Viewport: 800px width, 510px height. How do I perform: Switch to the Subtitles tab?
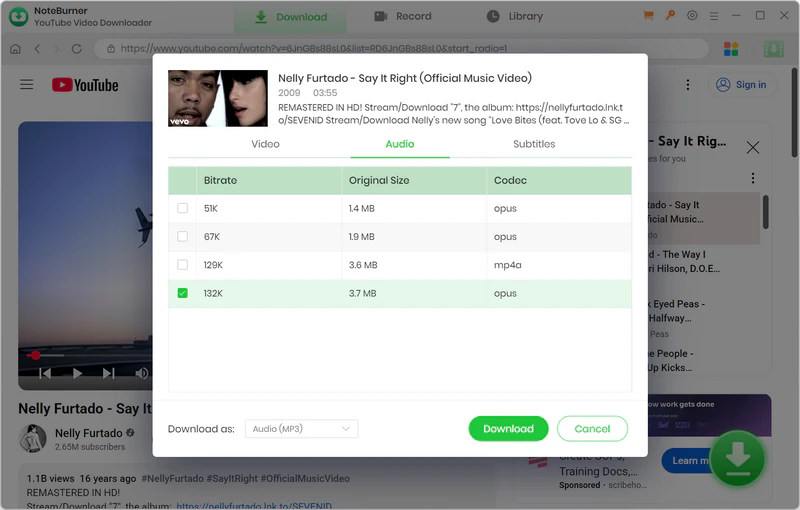(x=534, y=144)
